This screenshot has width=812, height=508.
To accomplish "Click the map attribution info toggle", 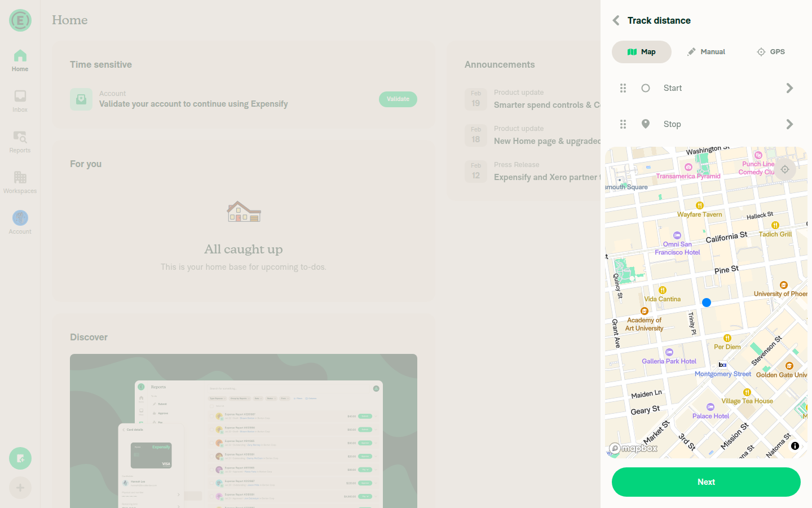I will 795,446.
